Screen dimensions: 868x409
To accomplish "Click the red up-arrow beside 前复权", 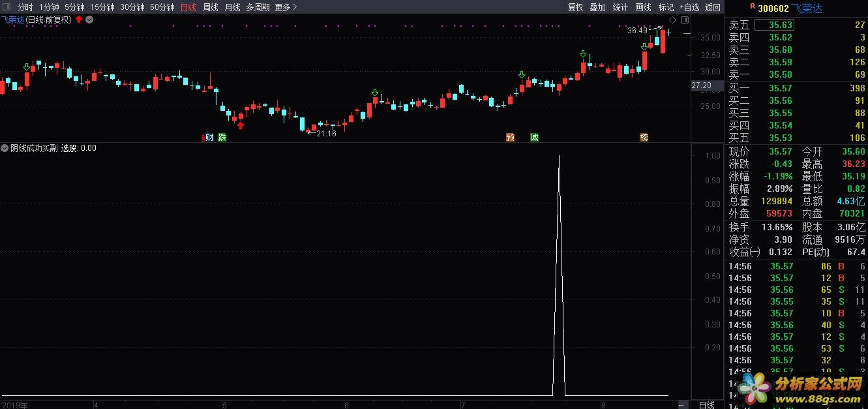I will pyautogui.click(x=79, y=20).
